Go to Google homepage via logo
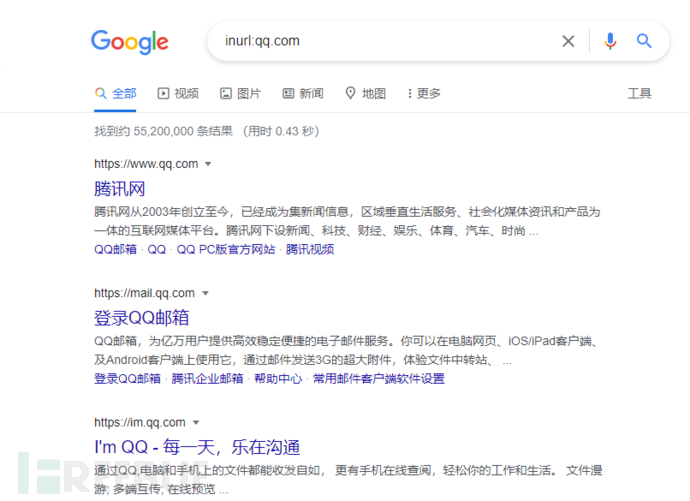 point(130,42)
